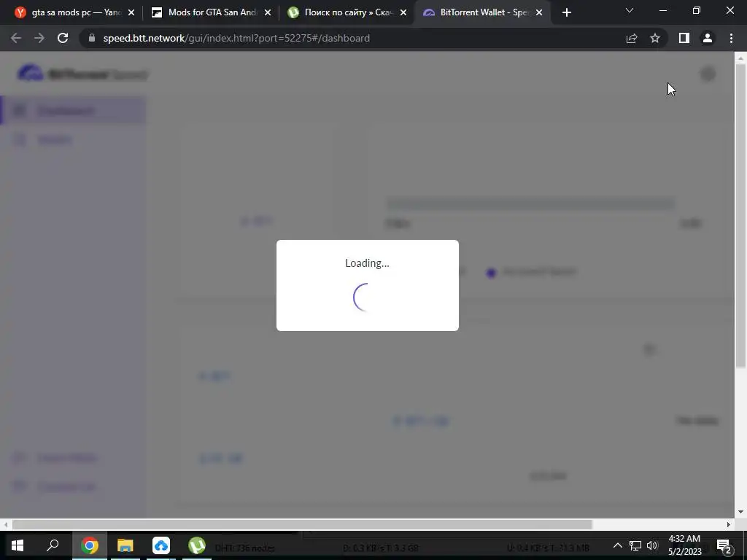Close the gta sa mods pc tab
This screenshot has width=747, height=560.
[131, 13]
